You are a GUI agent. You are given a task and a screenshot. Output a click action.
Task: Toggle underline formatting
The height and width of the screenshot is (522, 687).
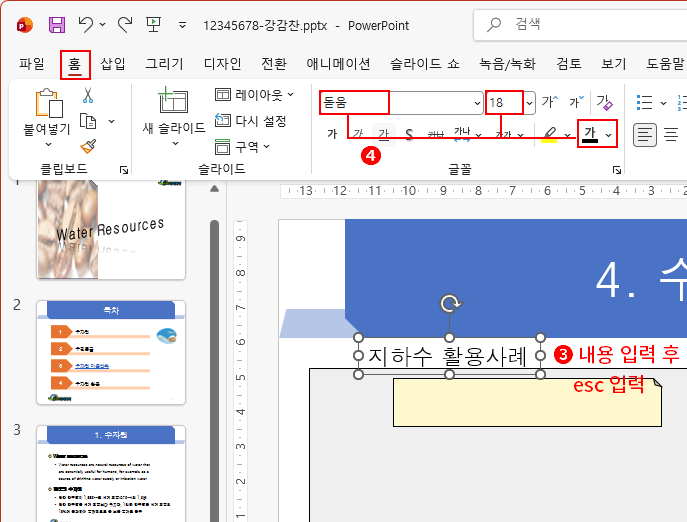(384, 134)
